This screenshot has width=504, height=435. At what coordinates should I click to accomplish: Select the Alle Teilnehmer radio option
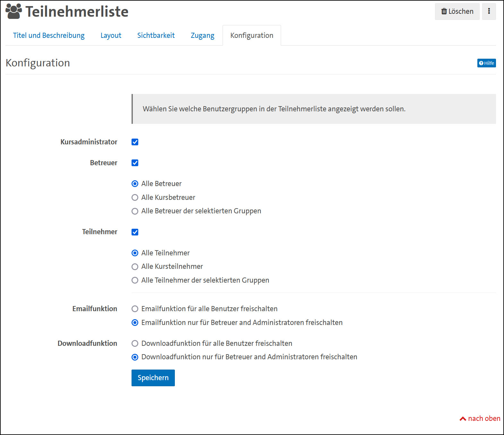pyautogui.click(x=135, y=253)
